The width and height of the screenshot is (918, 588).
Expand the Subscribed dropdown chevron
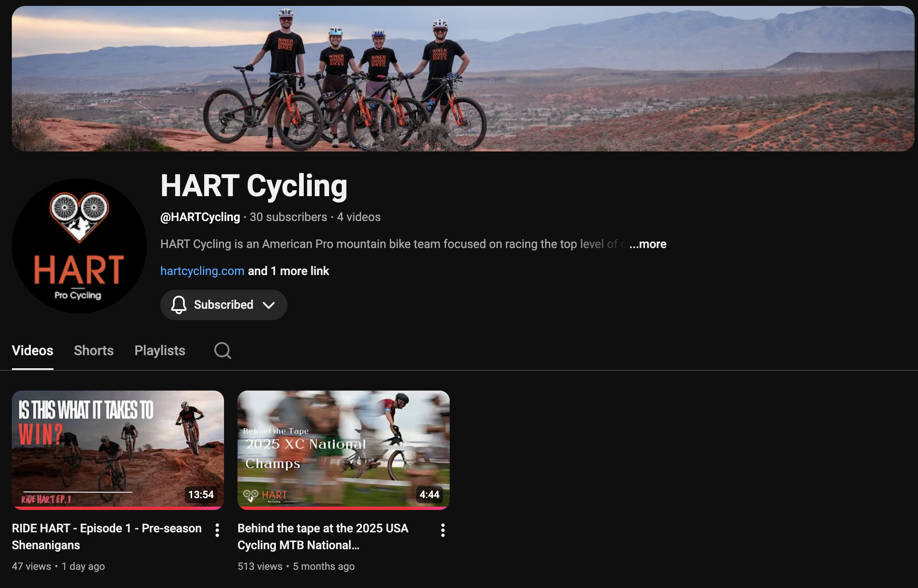pos(269,305)
